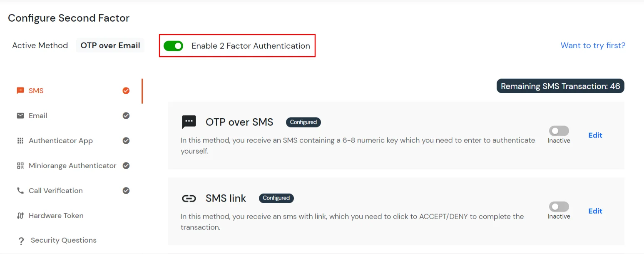Open the Email method tab
The width and height of the screenshot is (644, 254).
click(38, 116)
